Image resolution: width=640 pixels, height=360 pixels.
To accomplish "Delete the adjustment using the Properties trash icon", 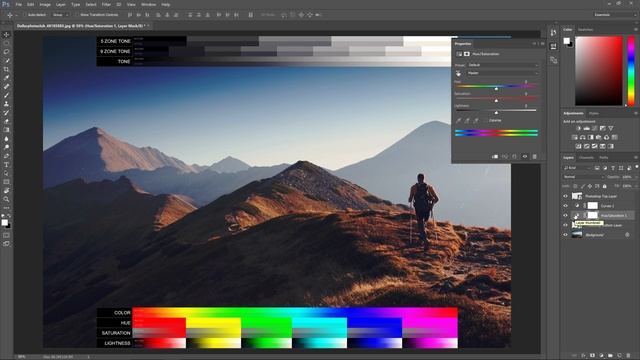I will (x=535, y=157).
